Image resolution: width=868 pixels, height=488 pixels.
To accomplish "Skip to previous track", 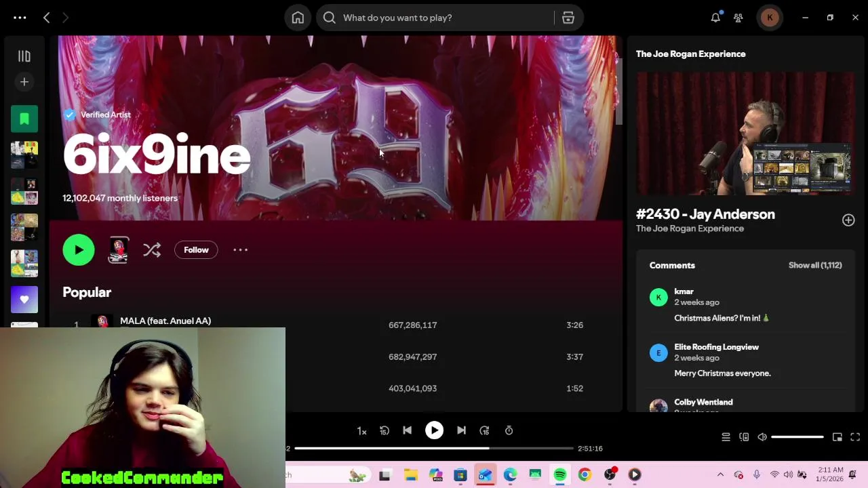I will click(407, 430).
